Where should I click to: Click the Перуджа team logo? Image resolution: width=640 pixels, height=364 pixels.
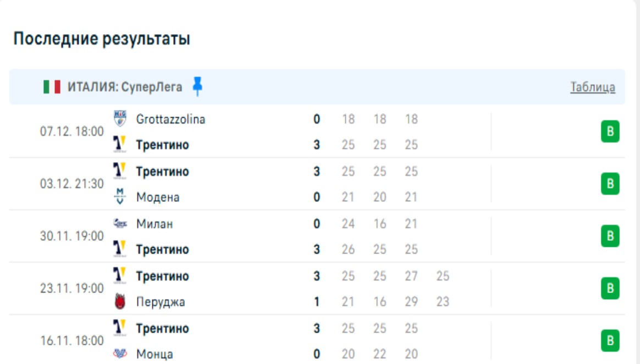(x=119, y=302)
